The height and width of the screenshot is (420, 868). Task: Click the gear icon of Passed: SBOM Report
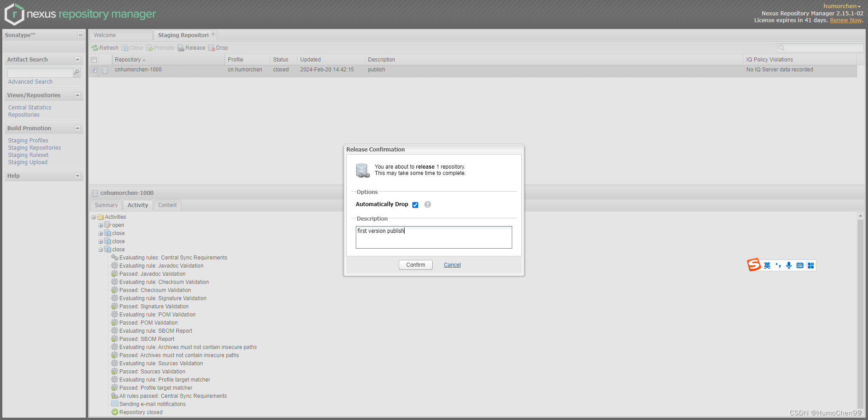point(115,339)
